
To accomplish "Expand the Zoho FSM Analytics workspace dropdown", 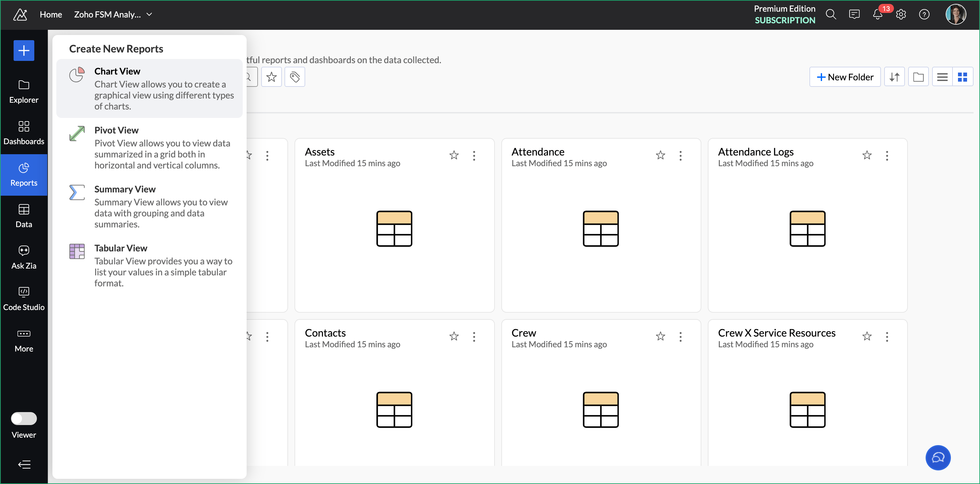I will coord(150,15).
